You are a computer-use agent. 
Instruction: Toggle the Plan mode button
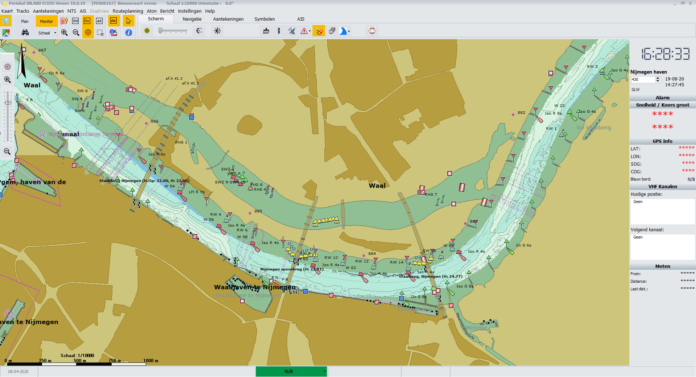[25, 21]
